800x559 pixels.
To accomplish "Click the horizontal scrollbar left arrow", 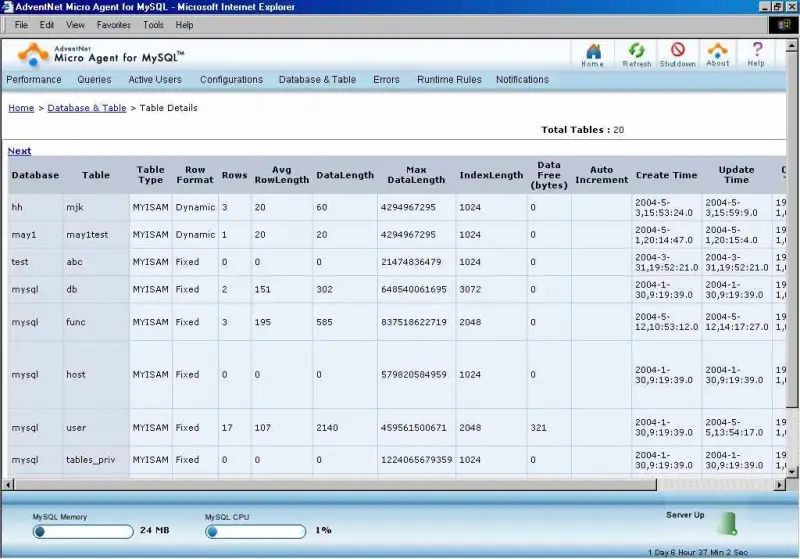I will pos(8,484).
